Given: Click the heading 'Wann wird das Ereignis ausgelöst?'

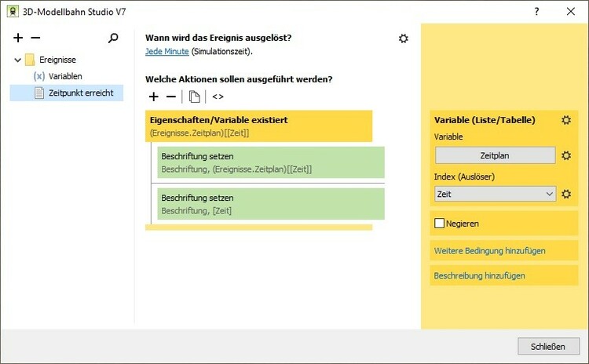Looking at the screenshot, I should coord(218,38).
